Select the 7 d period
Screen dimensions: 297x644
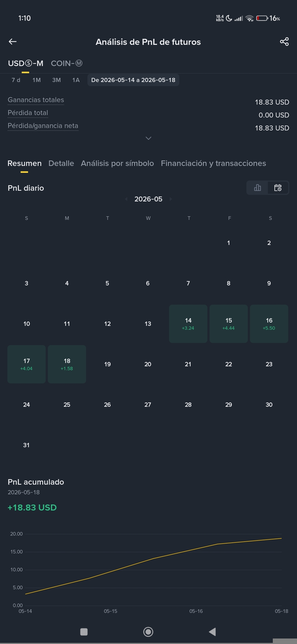(16, 80)
